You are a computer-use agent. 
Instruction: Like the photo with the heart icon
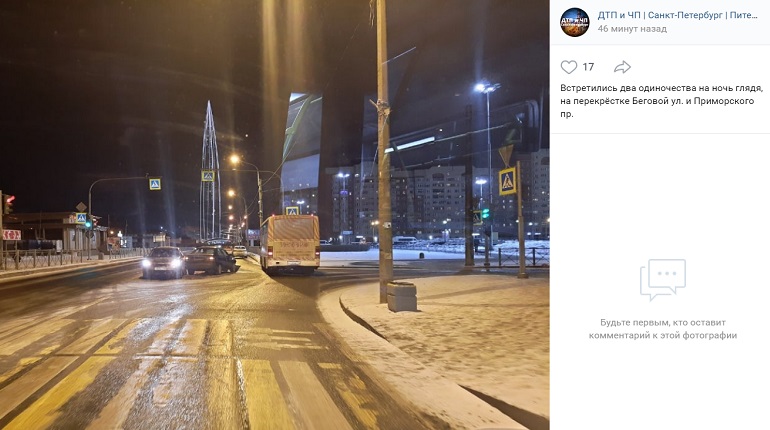[x=569, y=67]
